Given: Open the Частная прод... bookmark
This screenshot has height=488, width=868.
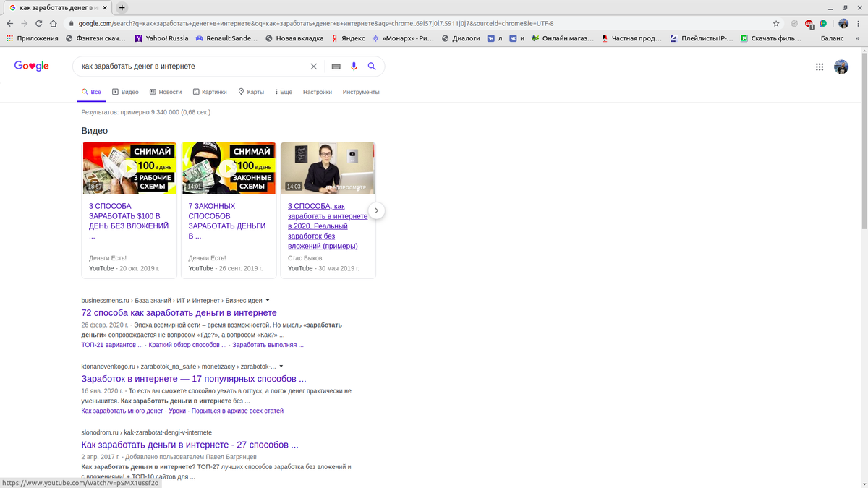Looking at the screenshot, I should pyautogui.click(x=631, y=38).
